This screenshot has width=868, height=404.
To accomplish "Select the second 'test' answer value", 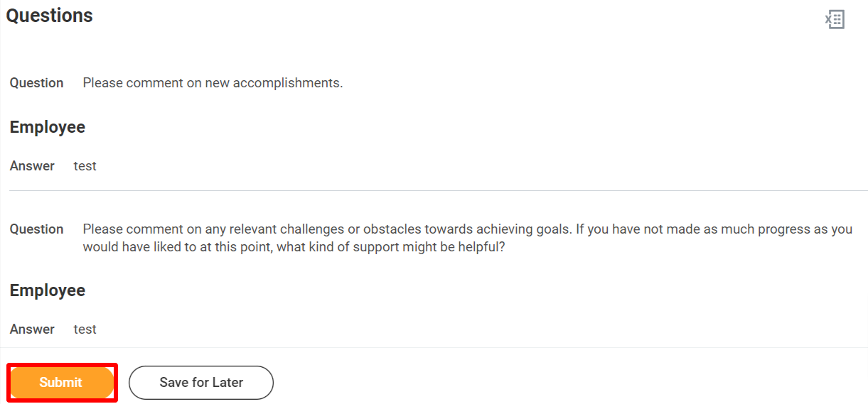I will (85, 329).
